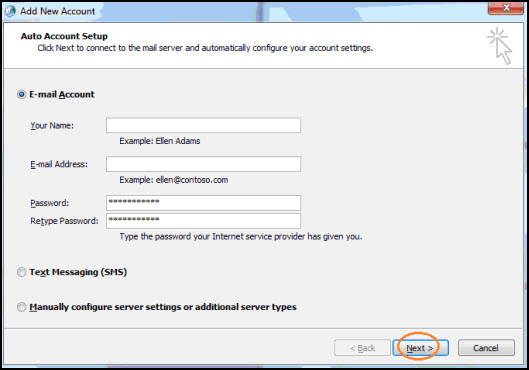This screenshot has width=529, height=370.
Task: Click the Cancel button
Action: [x=486, y=348]
